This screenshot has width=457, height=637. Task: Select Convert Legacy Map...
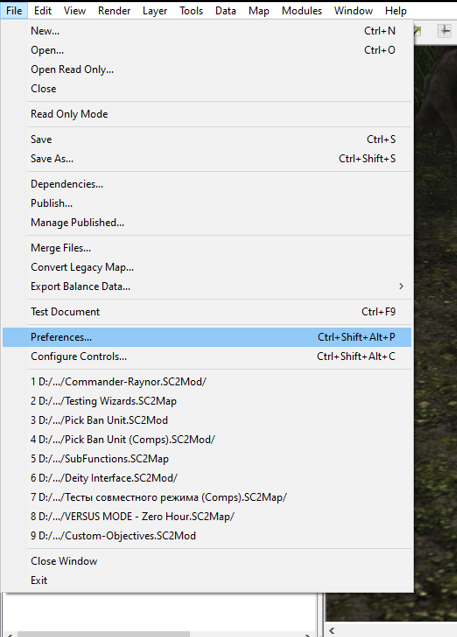pos(207,267)
